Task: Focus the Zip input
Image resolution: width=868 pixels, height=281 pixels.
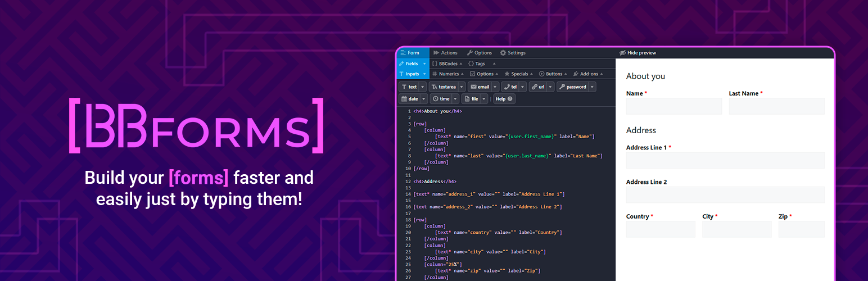Action: point(802,229)
